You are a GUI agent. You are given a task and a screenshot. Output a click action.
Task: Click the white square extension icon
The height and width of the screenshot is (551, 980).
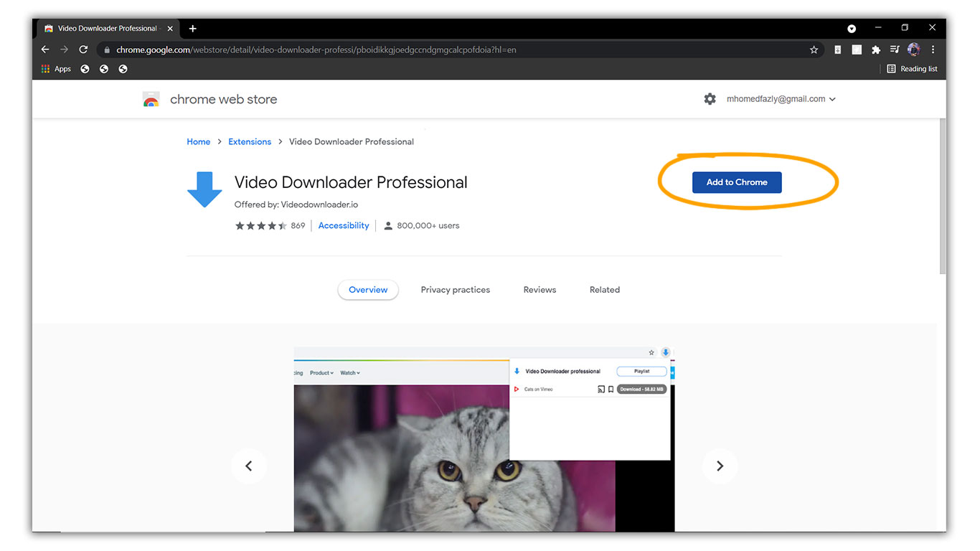pos(856,50)
